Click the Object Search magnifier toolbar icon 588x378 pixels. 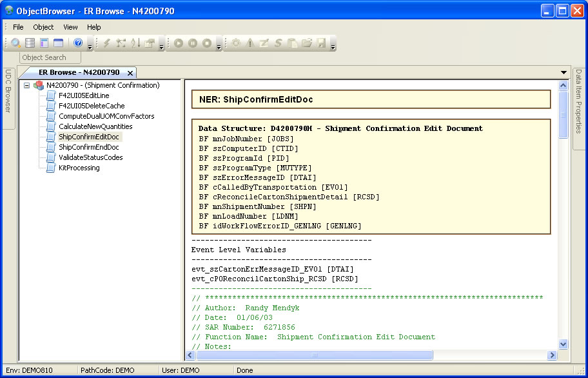point(15,43)
